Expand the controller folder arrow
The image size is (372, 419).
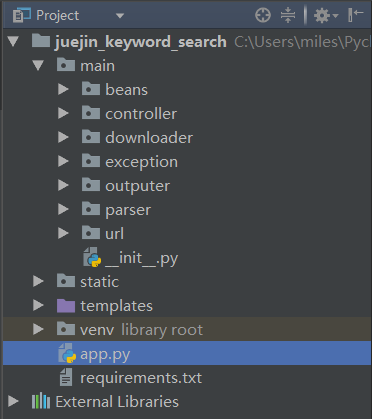[63, 113]
